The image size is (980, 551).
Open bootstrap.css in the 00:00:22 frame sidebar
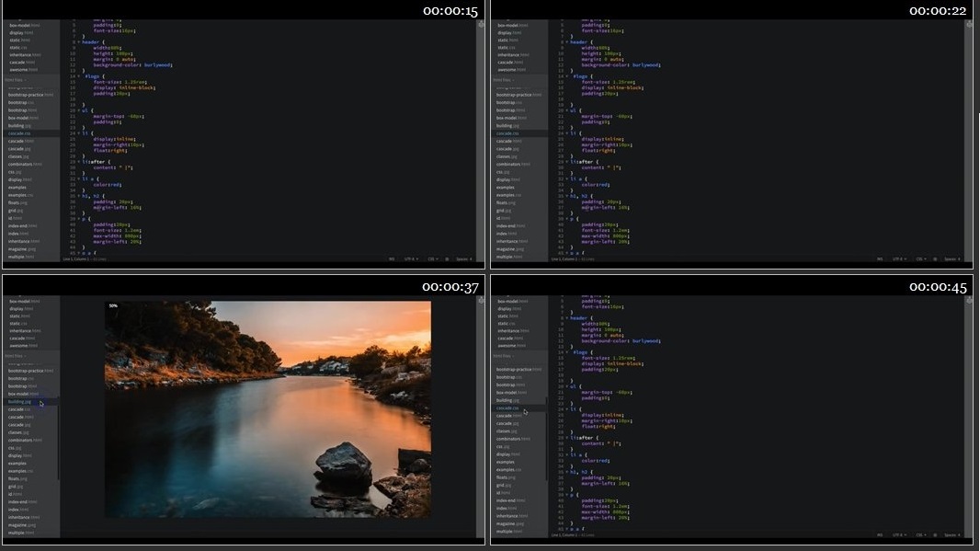510,103
